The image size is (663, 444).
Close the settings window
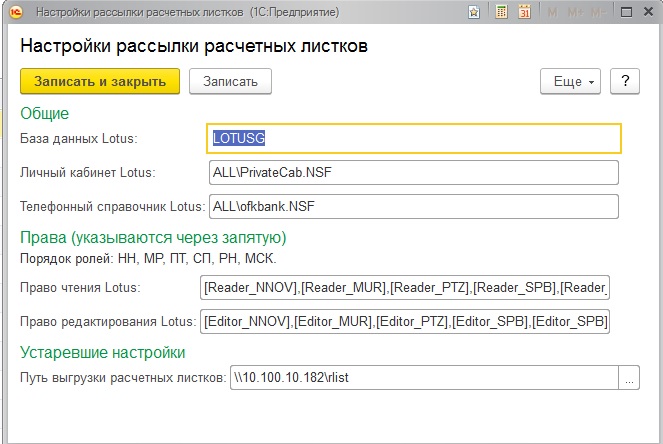click(649, 13)
